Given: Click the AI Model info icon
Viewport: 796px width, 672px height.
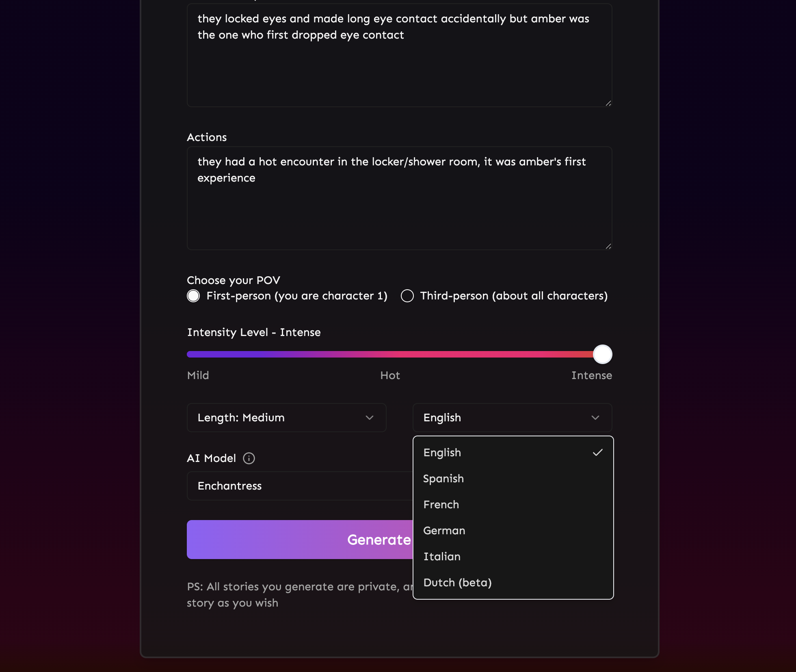Looking at the screenshot, I should [x=249, y=458].
